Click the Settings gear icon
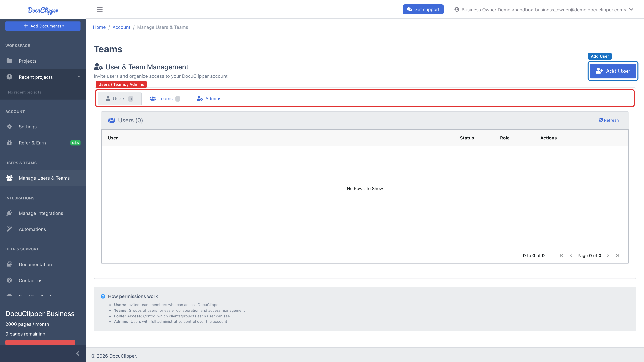The width and height of the screenshot is (644, 362). (x=10, y=127)
